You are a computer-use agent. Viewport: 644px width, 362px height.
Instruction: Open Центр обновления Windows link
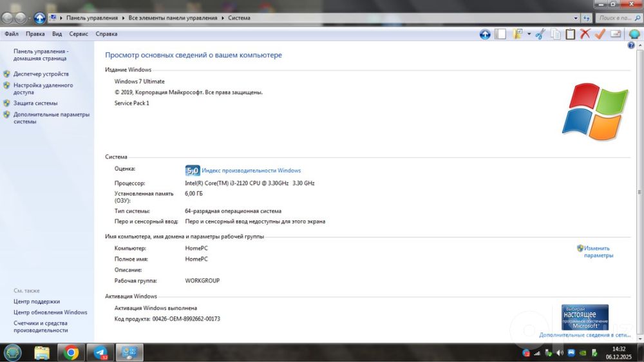pyautogui.click(x=50, y=312)
